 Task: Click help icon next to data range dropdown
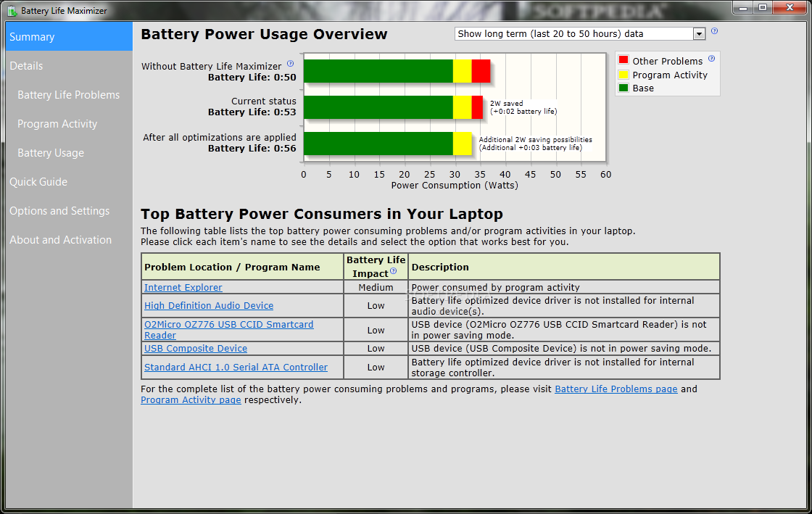[x=714, y=31]
